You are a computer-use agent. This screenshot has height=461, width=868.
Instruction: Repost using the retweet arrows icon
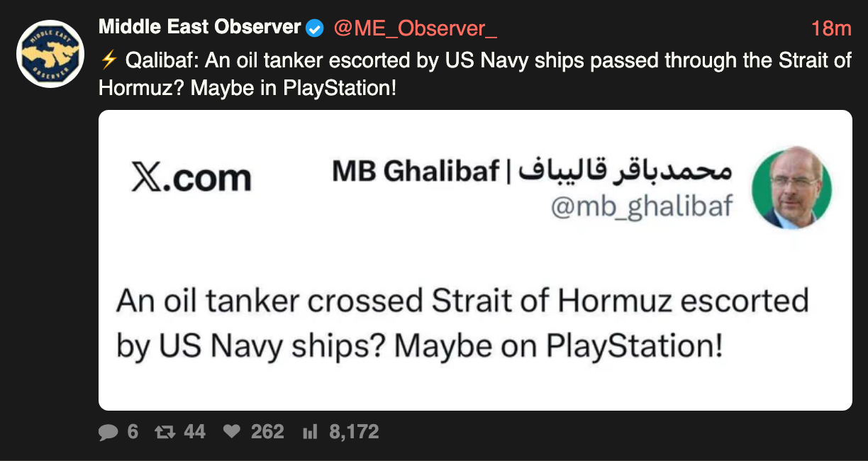[x=165, y=432]
